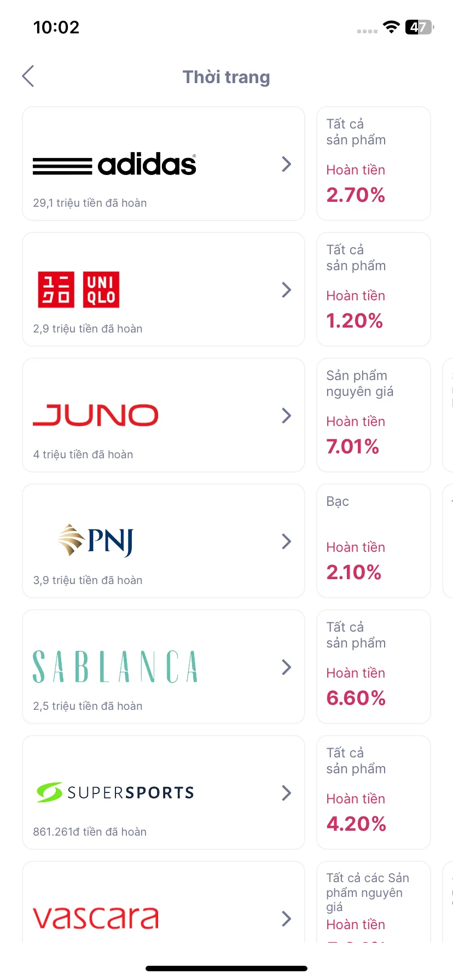Select the Uniqlo logo
Screen dimensions: 453x980
point(79,289)
